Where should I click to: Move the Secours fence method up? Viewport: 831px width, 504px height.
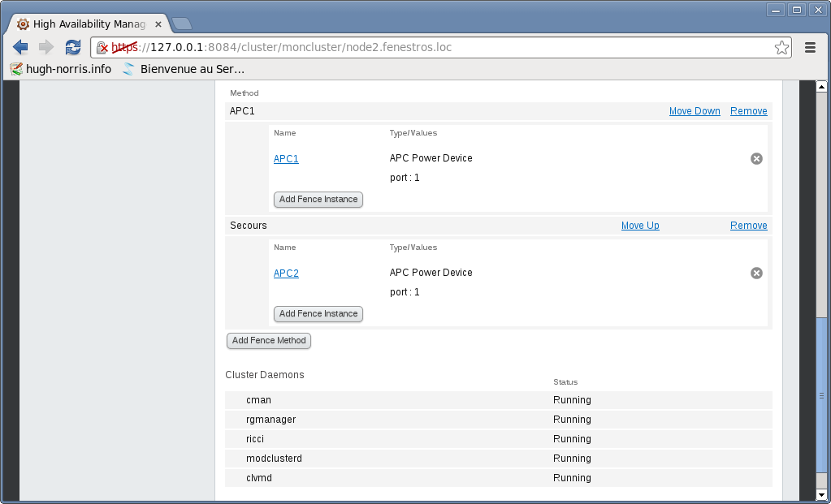pos(640,226)
